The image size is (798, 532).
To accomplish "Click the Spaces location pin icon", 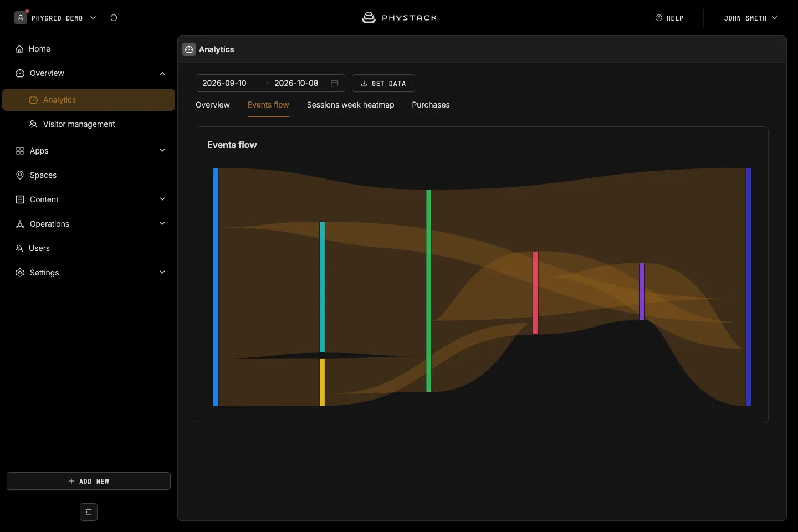I will coord(20,175).
